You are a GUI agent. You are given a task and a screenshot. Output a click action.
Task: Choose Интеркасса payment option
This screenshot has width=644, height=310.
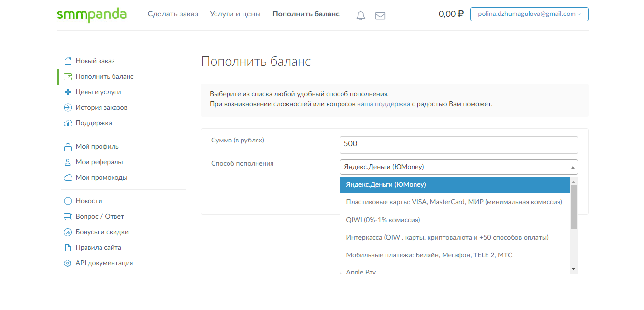point(455,238)
